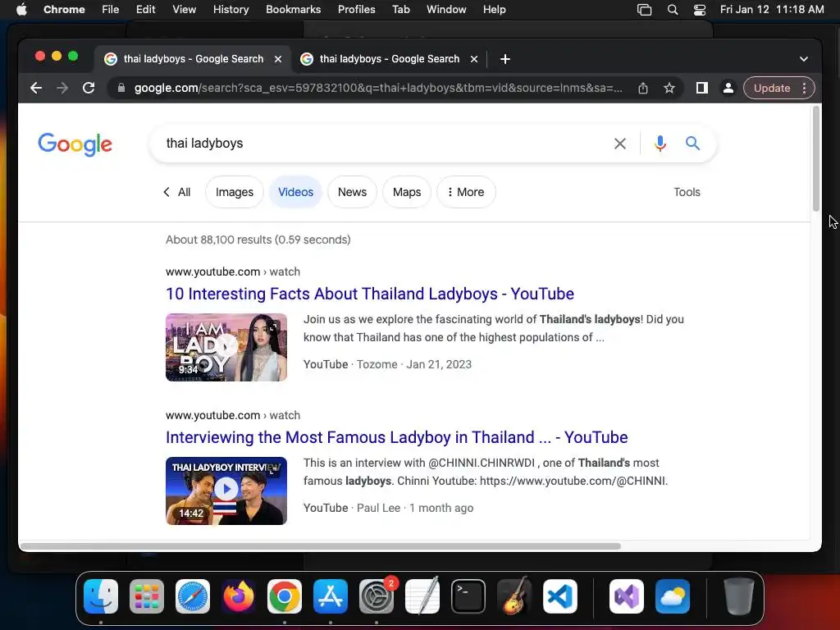
Task: Expand the tab search dropdown arrow
Action: [804, 59]
